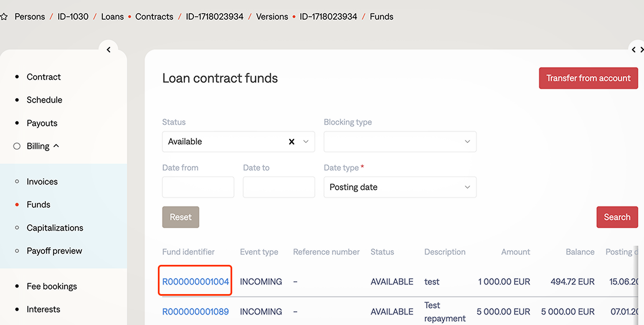
Task: Click the Date to input field
Action: 279,187
